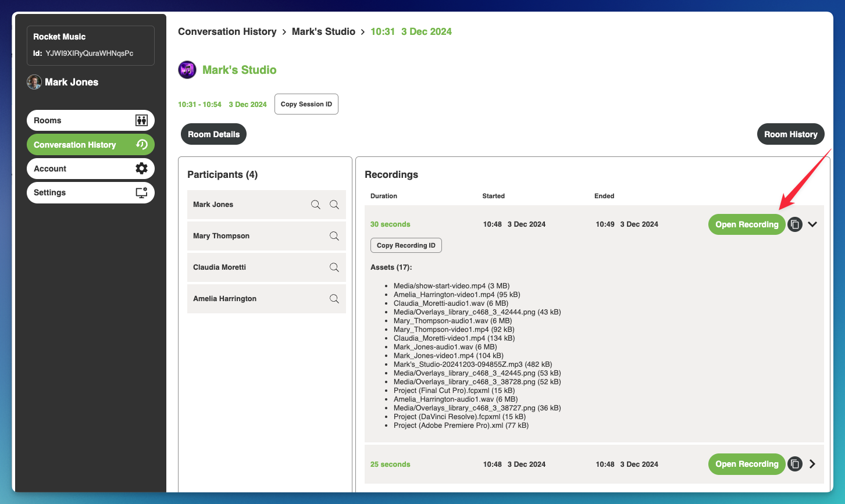Click first magnifier icon for Mark Jones
The height and width of the screenshot is (504, 845).
(x=316, y=205)
